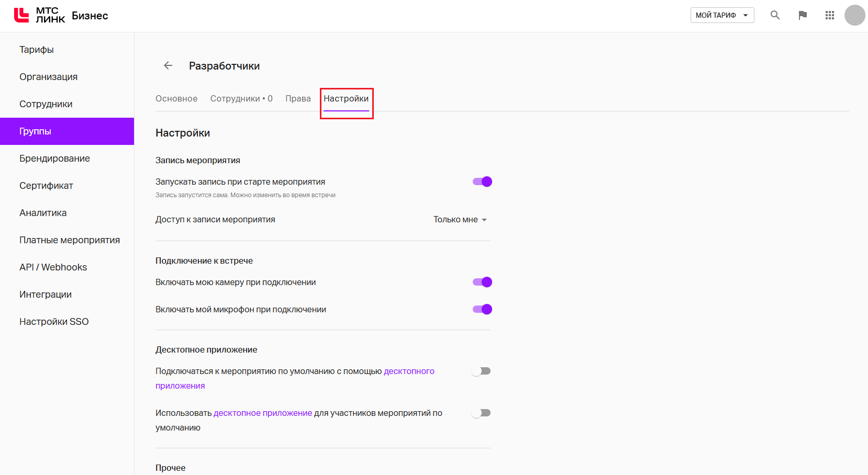Click the MTS Link logo icon
This screenshot has width=868, height=475.
click(21, 15)
